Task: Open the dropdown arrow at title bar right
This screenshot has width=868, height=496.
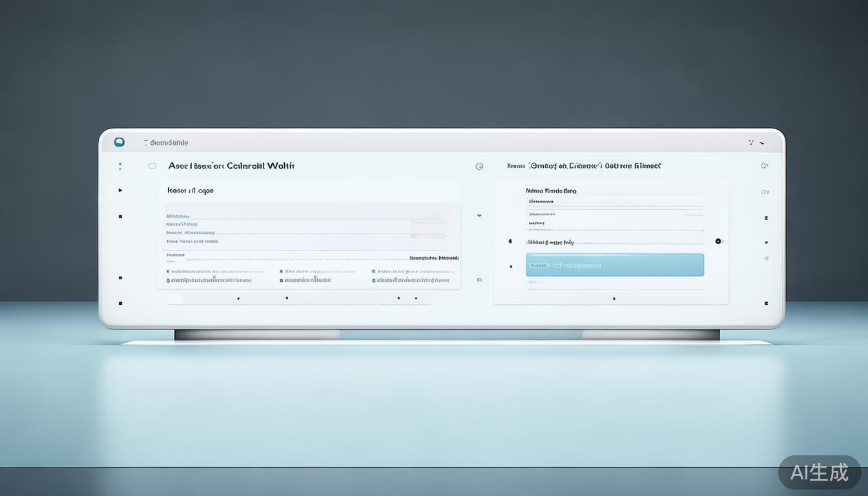Action: click(763, 143)
